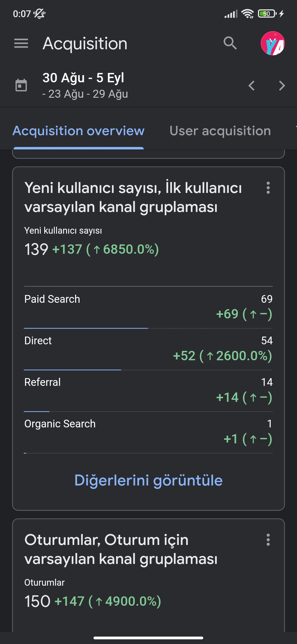This screenshot has height=644, width=297.
Task: Tap the Diğerlerini görüntüle link
Action: 148,480
